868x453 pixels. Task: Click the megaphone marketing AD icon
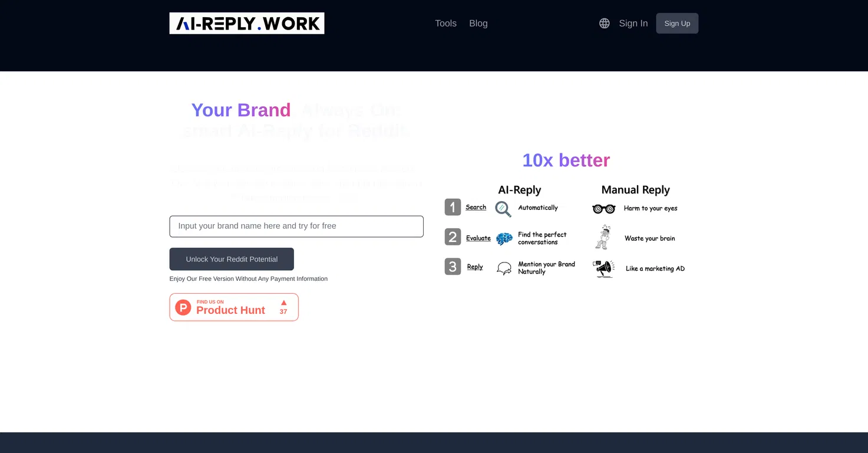tap(603, 268)
